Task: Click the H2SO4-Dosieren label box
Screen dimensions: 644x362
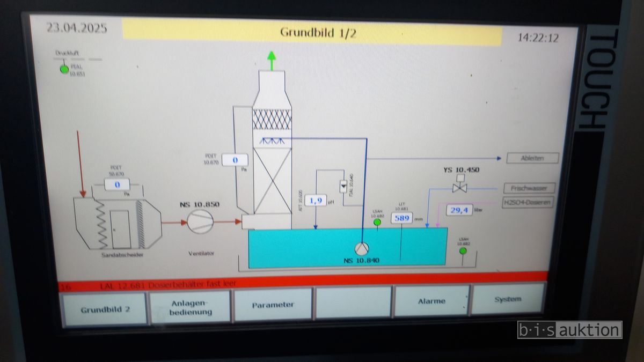Action: tap(527, 203)
